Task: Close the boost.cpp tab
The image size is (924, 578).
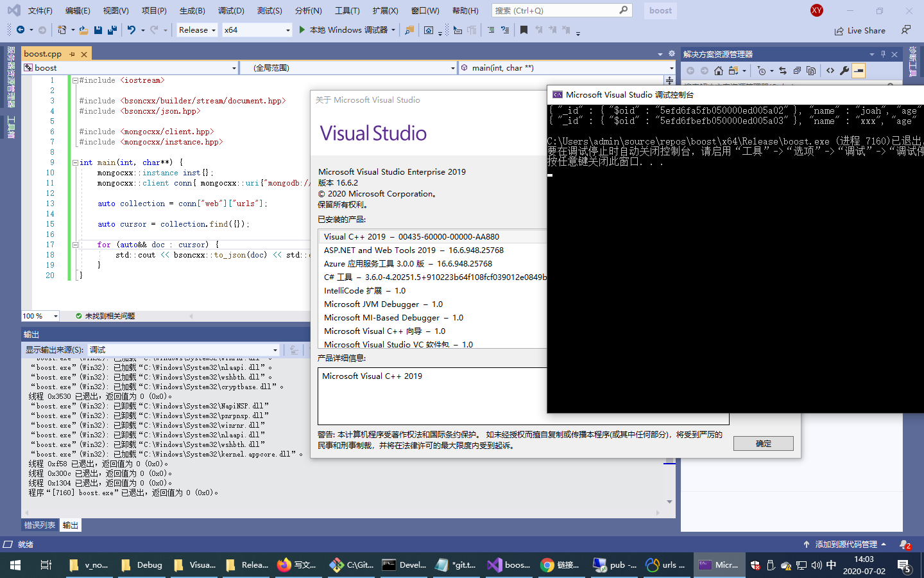Action: pos(84,54)
